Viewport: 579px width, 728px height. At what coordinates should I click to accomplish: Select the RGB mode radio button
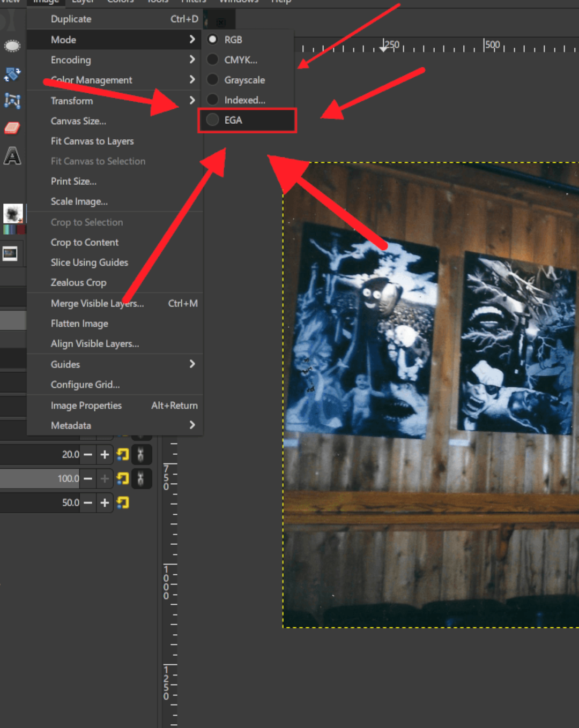213,40
